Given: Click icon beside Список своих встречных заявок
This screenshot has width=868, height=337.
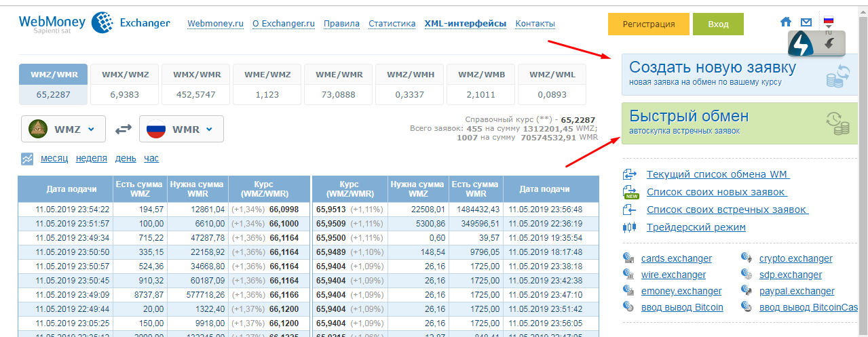Looking at the screenshot, I should click(x=629, y=210).
